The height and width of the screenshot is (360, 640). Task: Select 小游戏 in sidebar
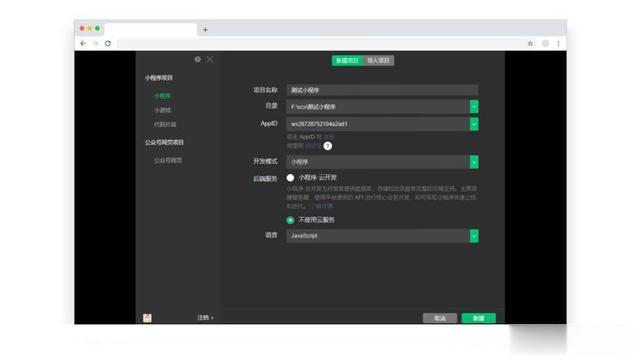click(x=162, y=110)
